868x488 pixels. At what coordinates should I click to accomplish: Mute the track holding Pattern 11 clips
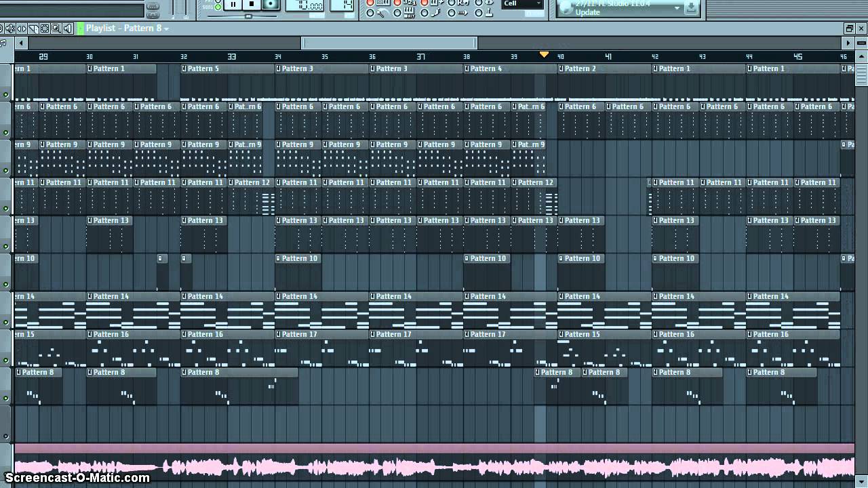[7, 209]
